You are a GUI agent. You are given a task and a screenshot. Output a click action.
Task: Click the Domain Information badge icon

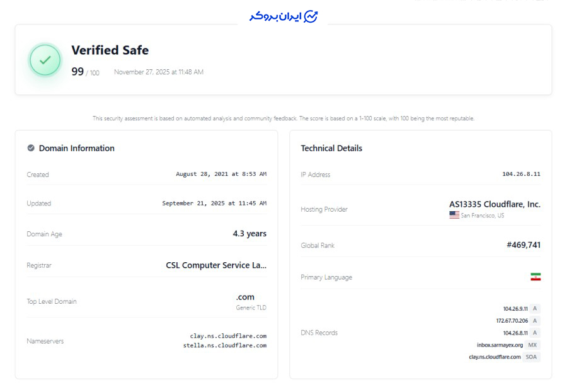(31, 148)
